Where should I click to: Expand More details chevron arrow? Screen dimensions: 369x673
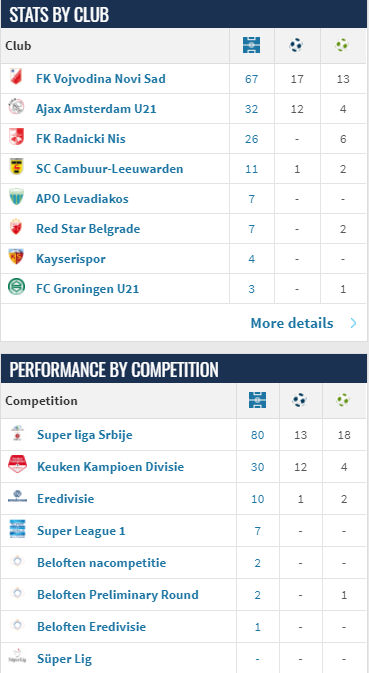pos(354,323)
